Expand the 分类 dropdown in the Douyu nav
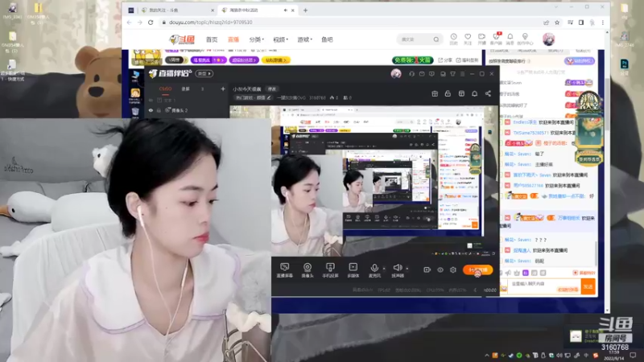Image resolution: width=644 pixels, height=362 pixels. (256, 39)
